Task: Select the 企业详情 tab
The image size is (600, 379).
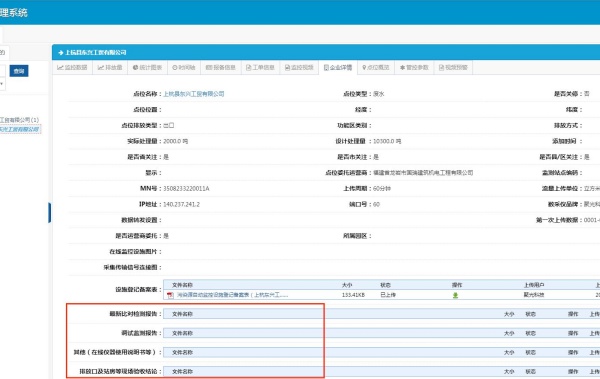Action: [338, 67]
